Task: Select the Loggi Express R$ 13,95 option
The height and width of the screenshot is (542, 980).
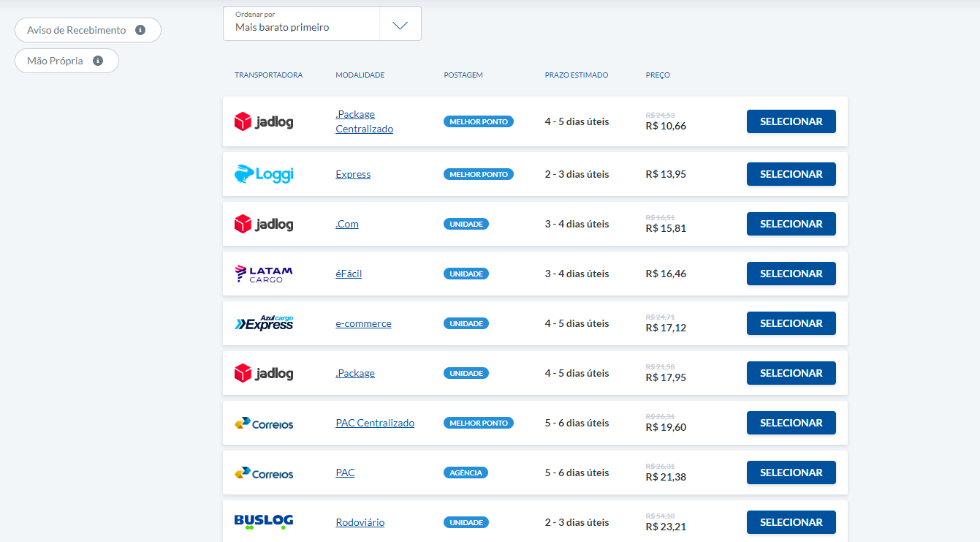Action: (x=791, y=174)
